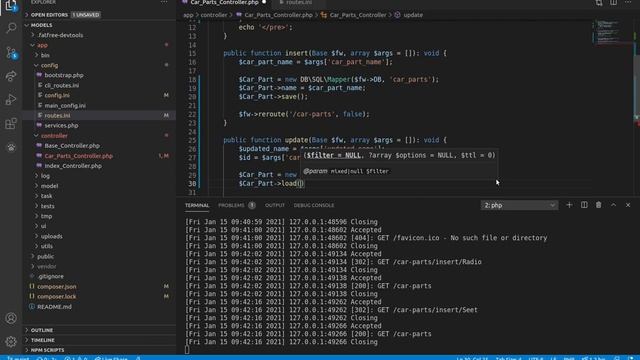Open more editor actions ellipsis

628,2
